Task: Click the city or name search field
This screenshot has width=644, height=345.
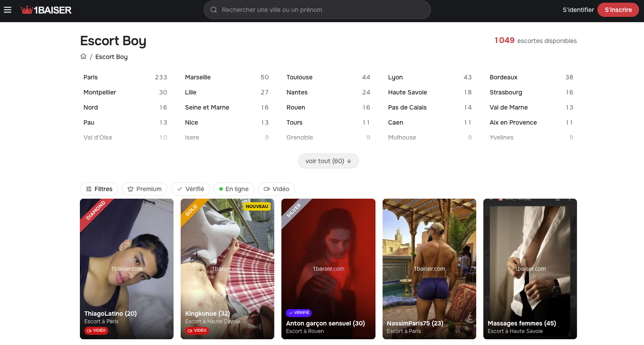Action: coord(317,10)
